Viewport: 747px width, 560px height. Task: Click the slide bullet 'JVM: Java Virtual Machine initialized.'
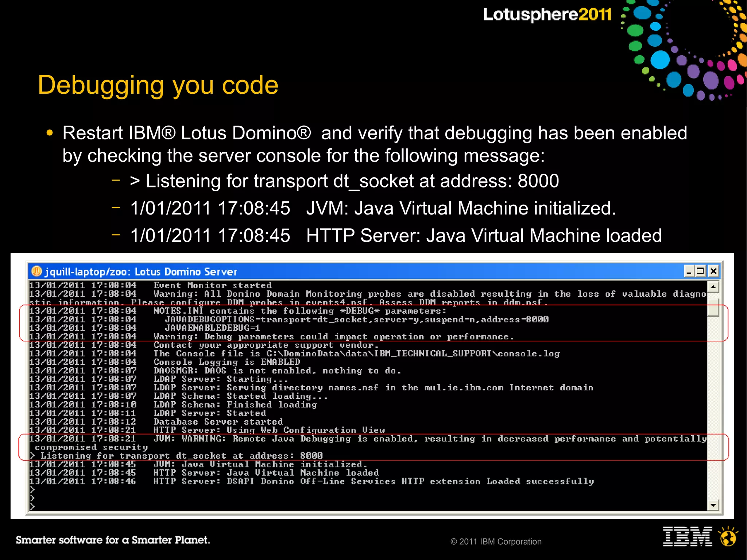(x=373, y=208)
